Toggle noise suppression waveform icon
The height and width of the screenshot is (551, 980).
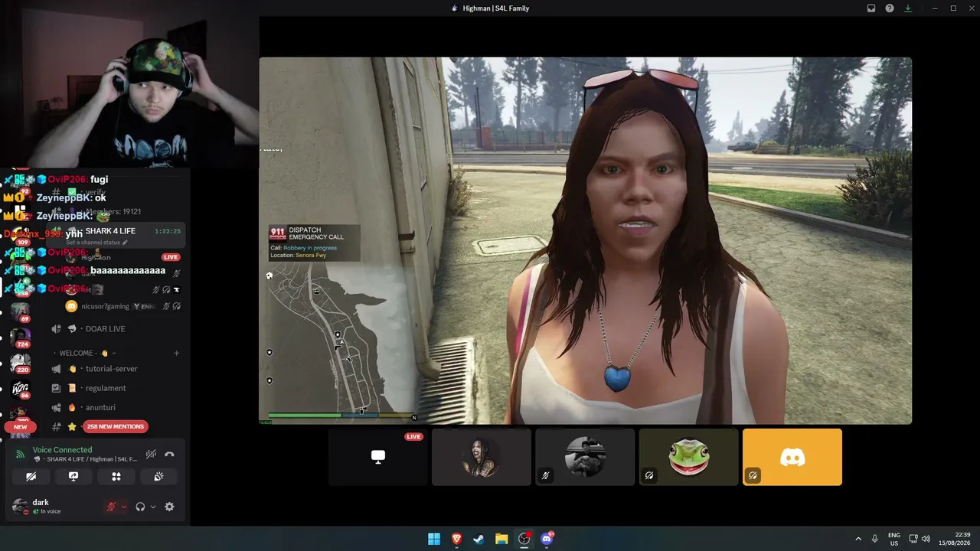(151, 455)
